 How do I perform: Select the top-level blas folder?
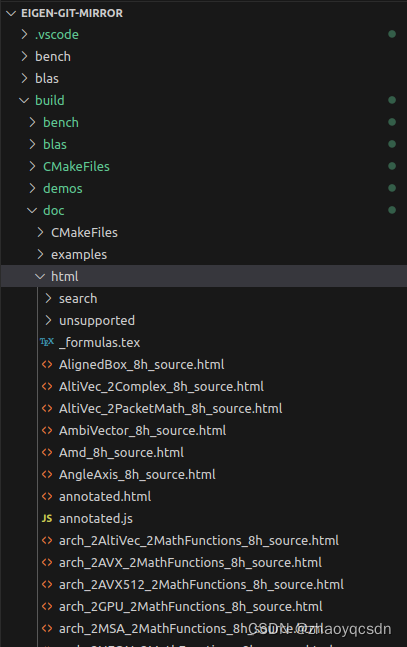[47, 78]
